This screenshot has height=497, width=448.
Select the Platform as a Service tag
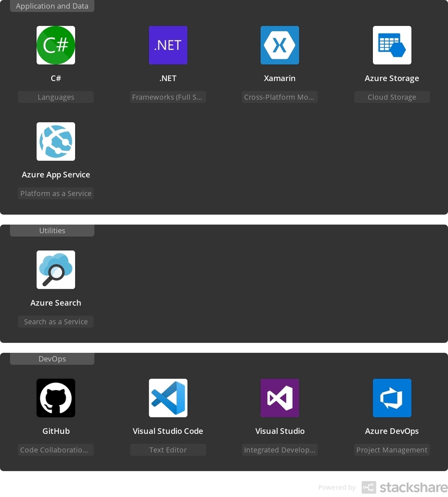point(56,193)
